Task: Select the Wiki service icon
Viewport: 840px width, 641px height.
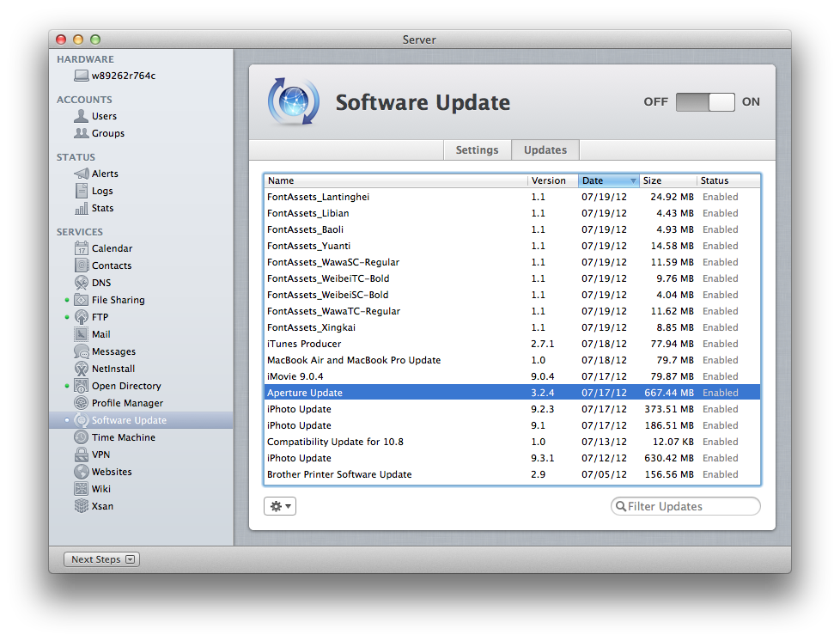Action: coord(82,489)
